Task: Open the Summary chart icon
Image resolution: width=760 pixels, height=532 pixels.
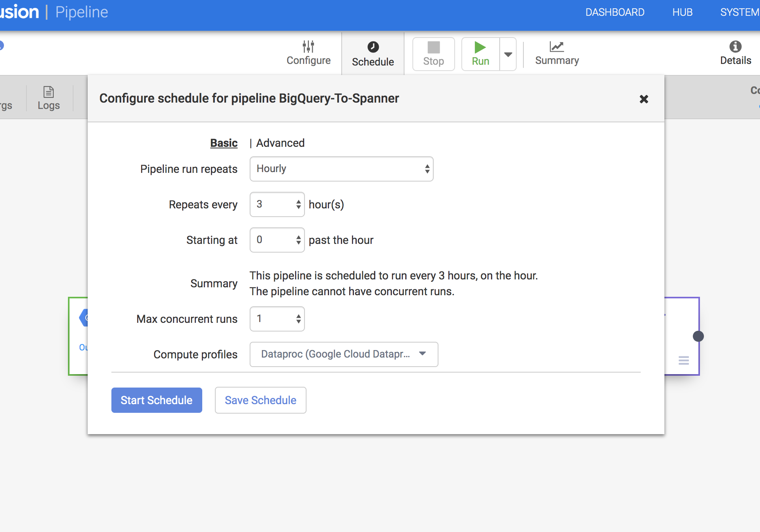Action: [x=557, y=47]
